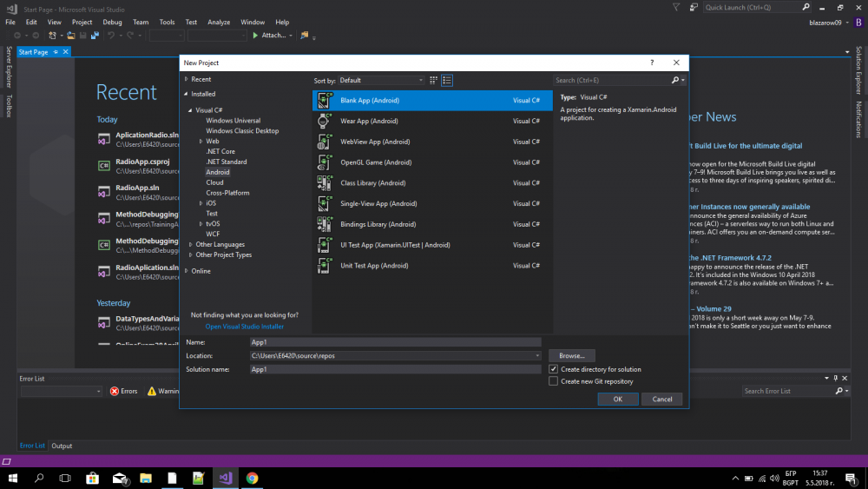
Task: Click the notifications filter flag icon
Action: [x=676, y=7]
